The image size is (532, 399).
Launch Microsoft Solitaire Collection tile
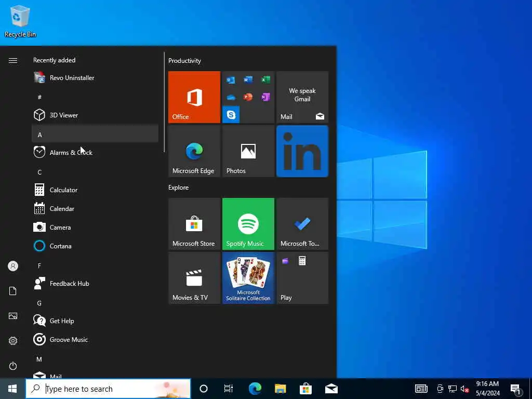click(x=248, y=278)
